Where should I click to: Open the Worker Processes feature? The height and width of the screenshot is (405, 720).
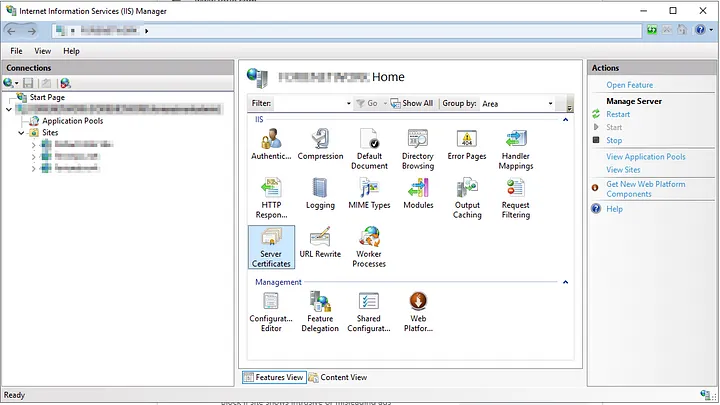click(369, 247)
